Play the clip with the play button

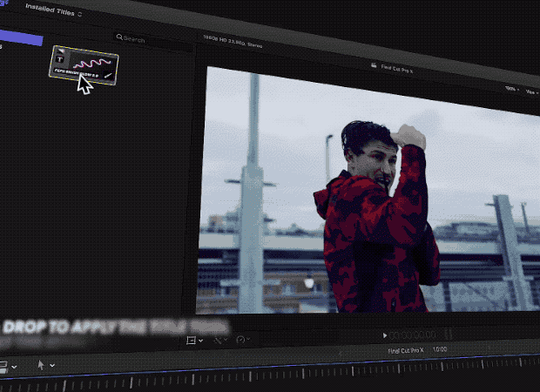(384, 335)
